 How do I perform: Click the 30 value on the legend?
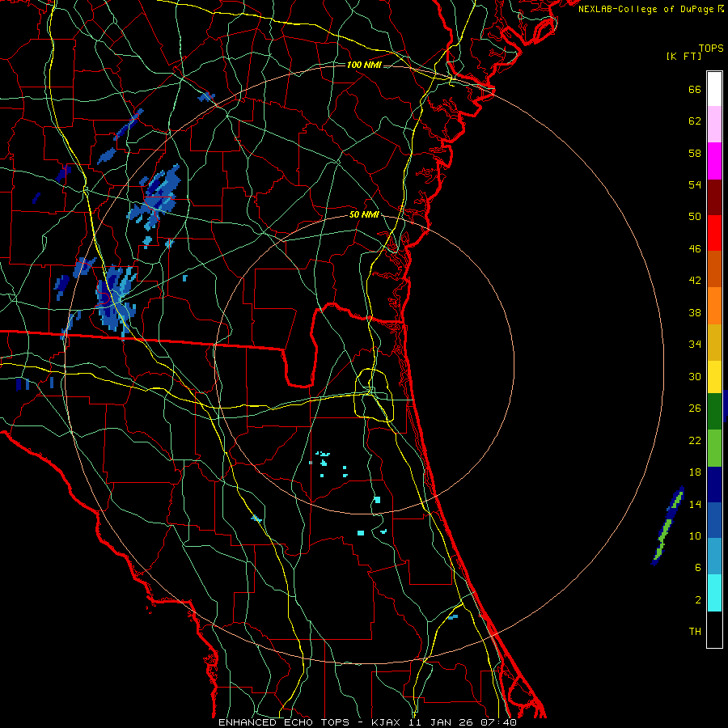695,376
